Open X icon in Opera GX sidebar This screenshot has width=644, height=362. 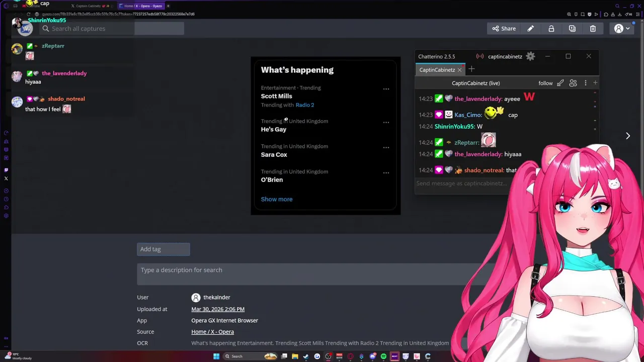pyautogui.click(x=6, y=178)
